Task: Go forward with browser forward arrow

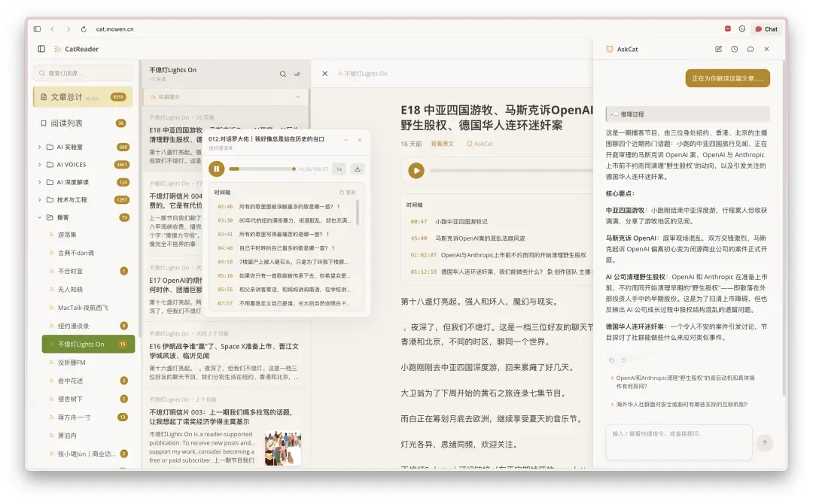Action: coord(68,29)
